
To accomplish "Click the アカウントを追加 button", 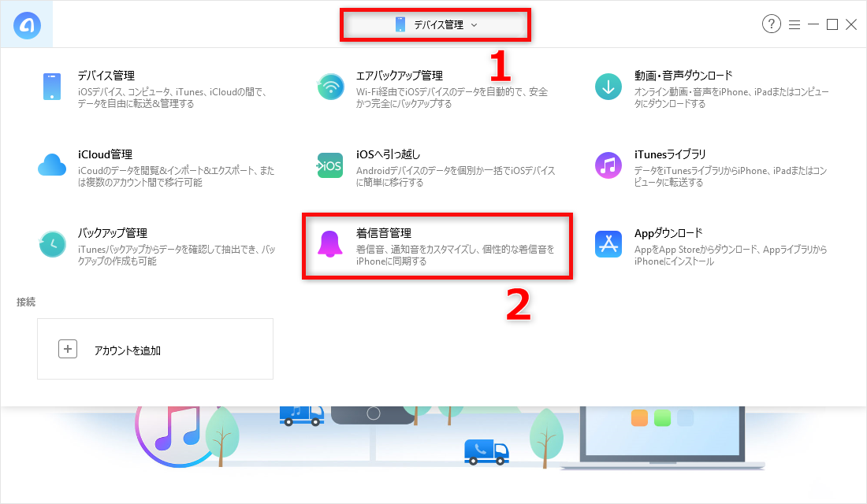I will tap(155, 348).
